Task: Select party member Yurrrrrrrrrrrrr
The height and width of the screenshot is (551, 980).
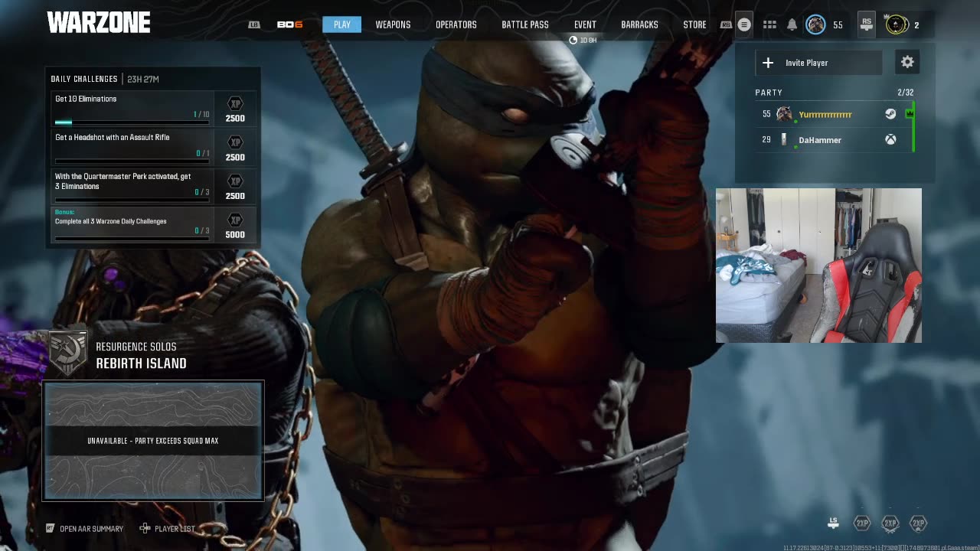Action: pos(834,114)
